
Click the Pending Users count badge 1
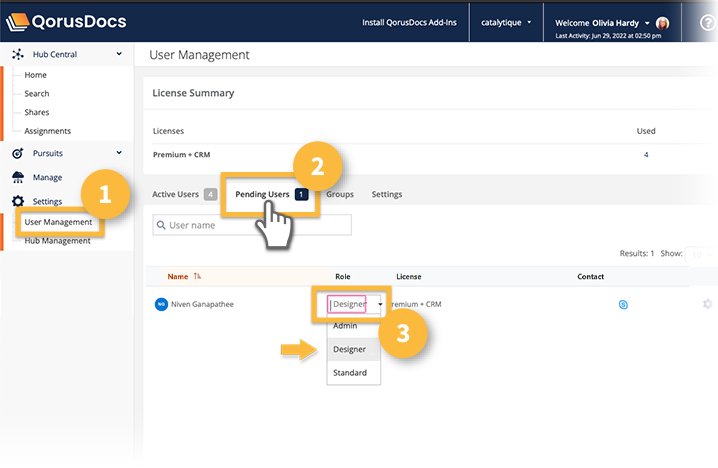point(301,194)
